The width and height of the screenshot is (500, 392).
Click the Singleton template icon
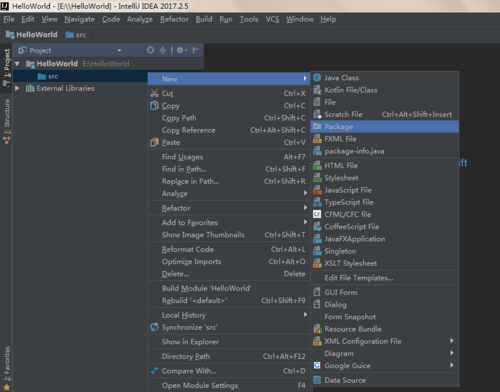click(x=317, y=251)
